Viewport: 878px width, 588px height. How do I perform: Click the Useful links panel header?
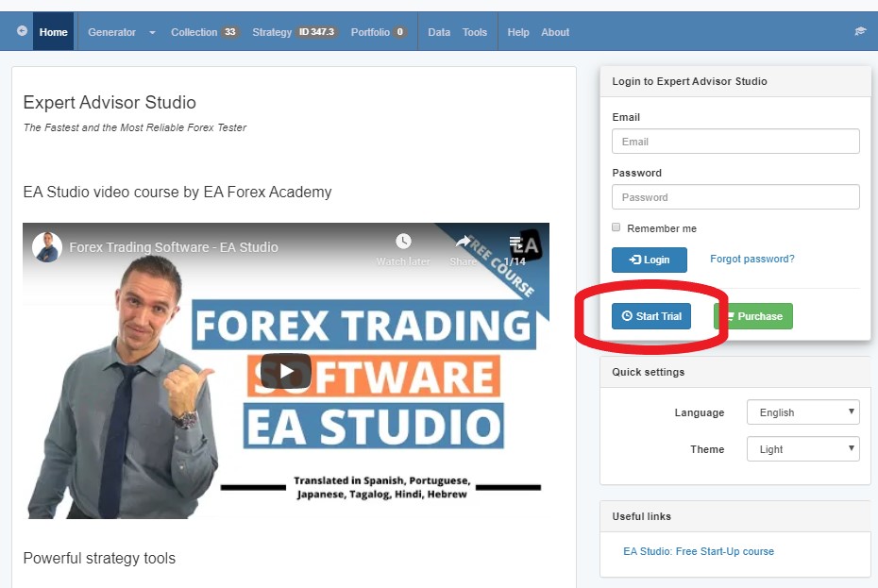coord(735,516)
